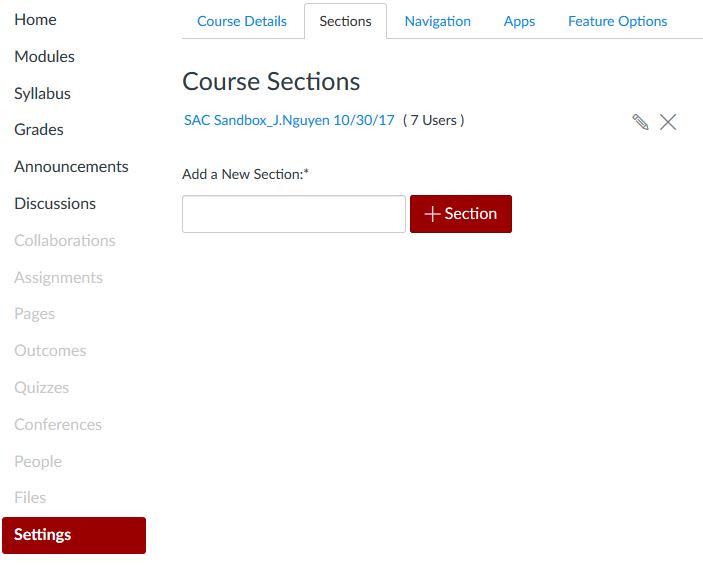Open Discussions in the course menu

coord(55,204)
